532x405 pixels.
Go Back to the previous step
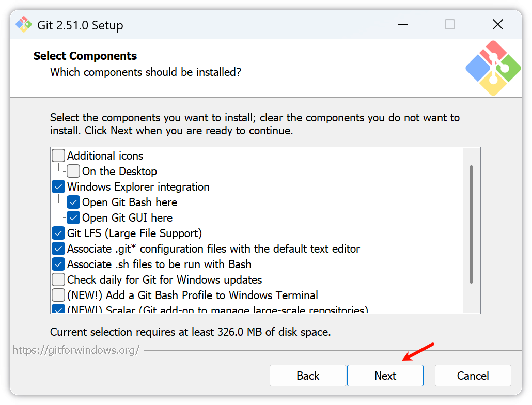pyautogui.click(x=308, y=376)
